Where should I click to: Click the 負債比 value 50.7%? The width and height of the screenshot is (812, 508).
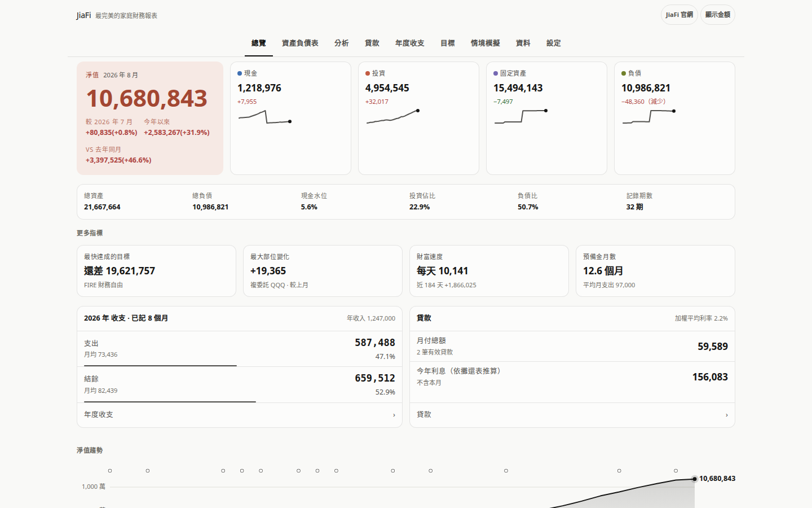528,207
